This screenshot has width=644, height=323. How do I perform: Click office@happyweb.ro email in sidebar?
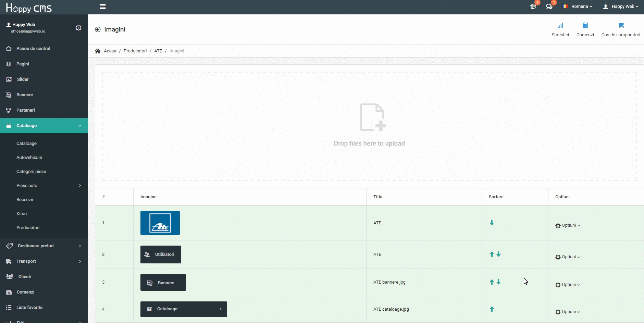(x=28, y=31)
